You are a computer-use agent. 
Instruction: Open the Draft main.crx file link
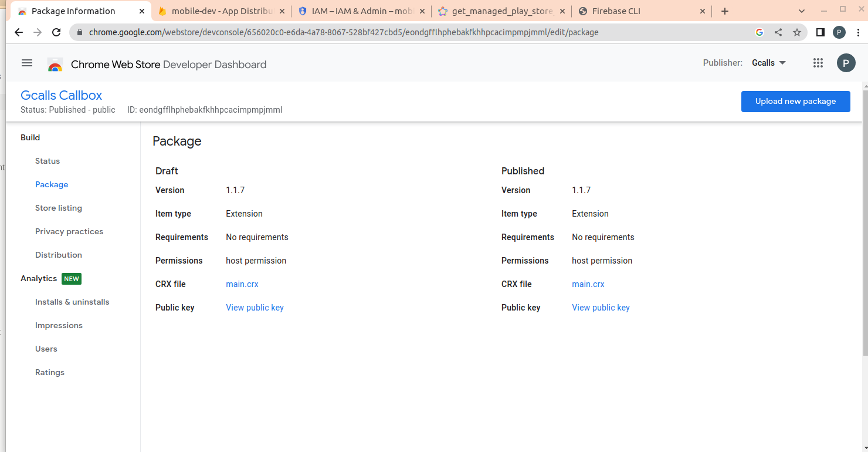(x=242, y=284)
